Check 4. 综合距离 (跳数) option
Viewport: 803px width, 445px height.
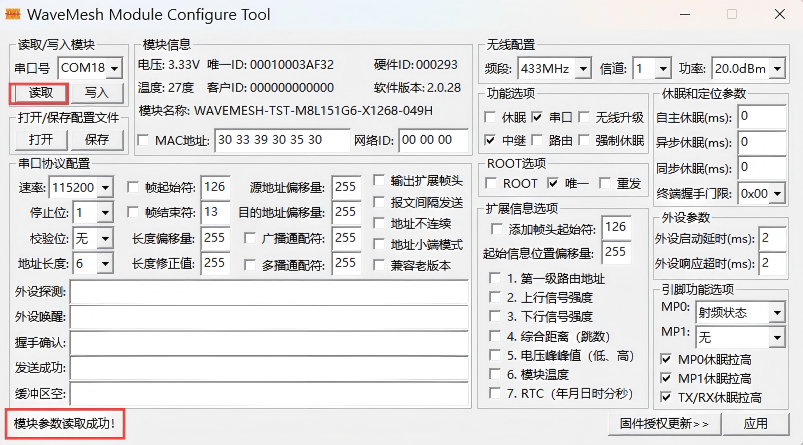pyautogui.click(x=495, y=336)
